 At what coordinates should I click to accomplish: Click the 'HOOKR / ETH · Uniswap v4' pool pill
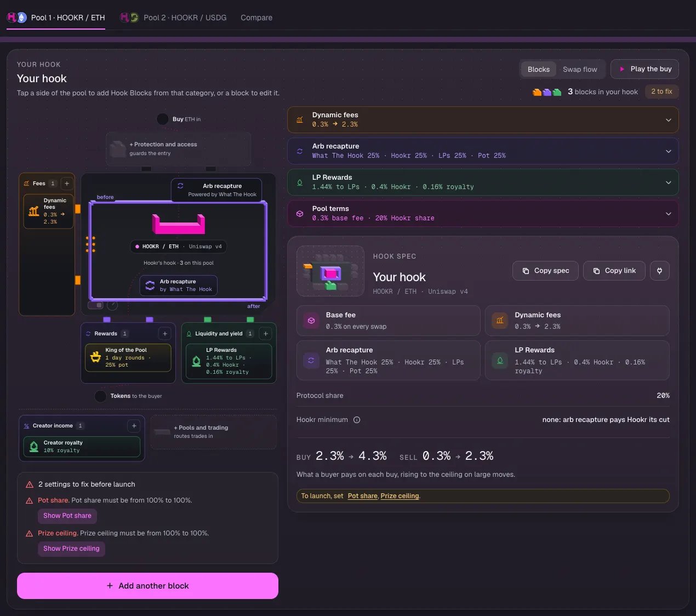point(179,247)
